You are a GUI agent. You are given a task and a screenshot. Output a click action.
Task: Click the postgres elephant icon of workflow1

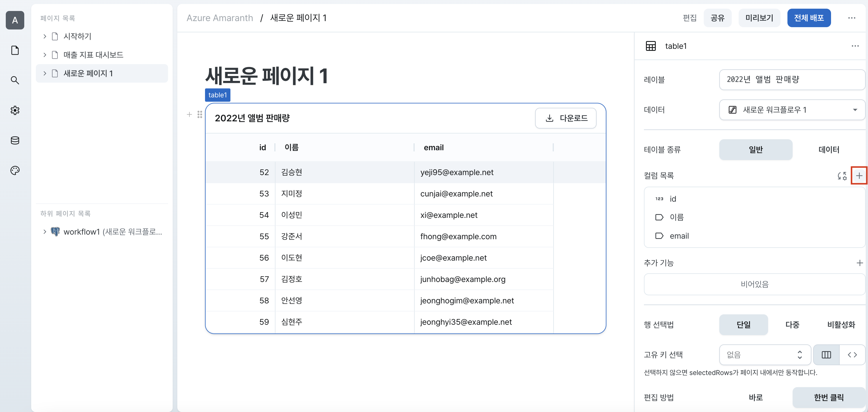(55, 232)
